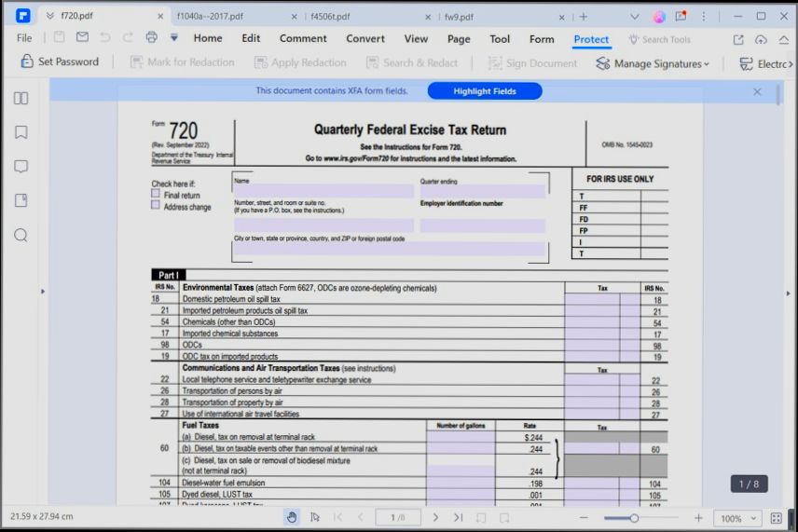
Task: Click Set Password button
Action: click(60, 61)
